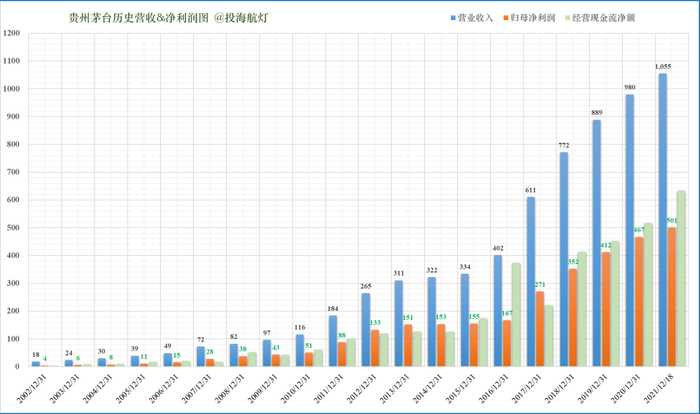Click the green 经营现金流净额 legend swatch

tap(567, 18)
